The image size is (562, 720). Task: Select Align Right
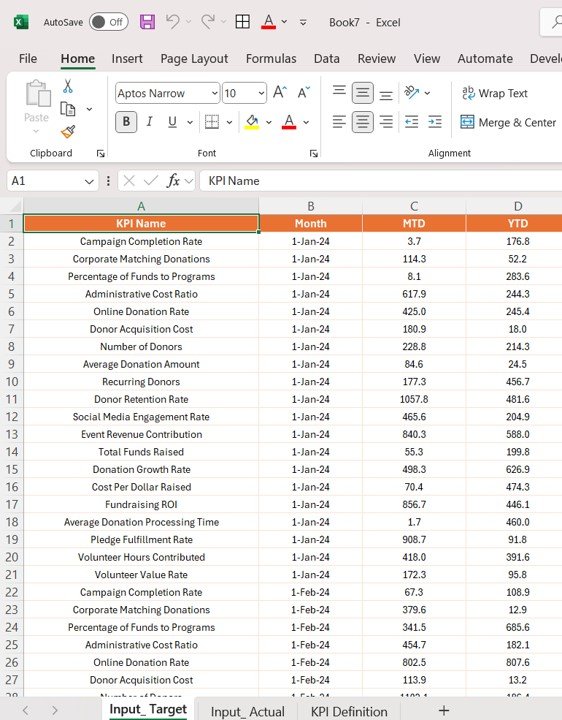click(x=386, y=122)
